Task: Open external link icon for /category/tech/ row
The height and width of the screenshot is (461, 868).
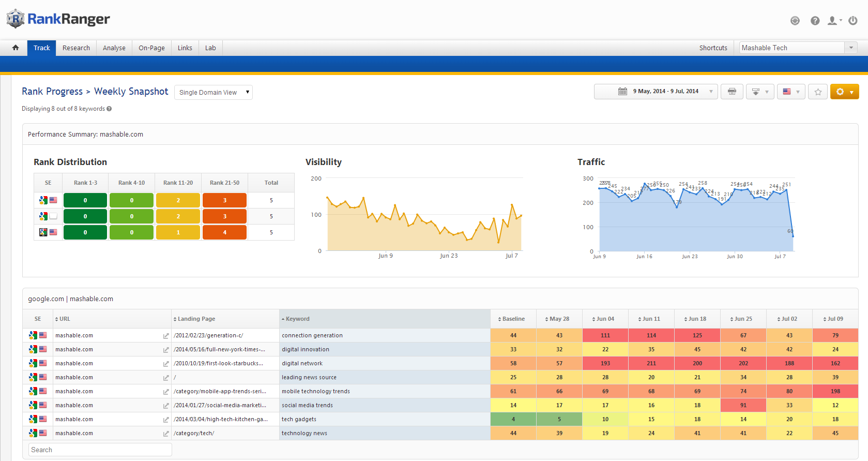Action: click(166, 434)
